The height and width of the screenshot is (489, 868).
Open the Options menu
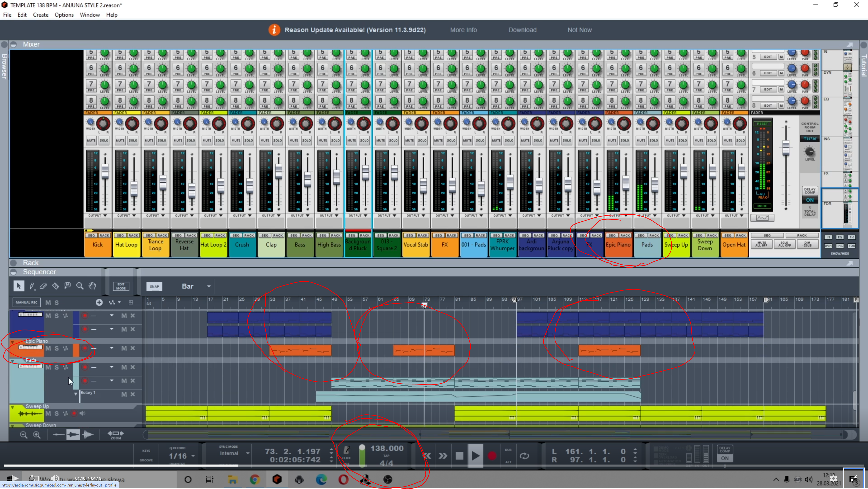pos(64,15)
